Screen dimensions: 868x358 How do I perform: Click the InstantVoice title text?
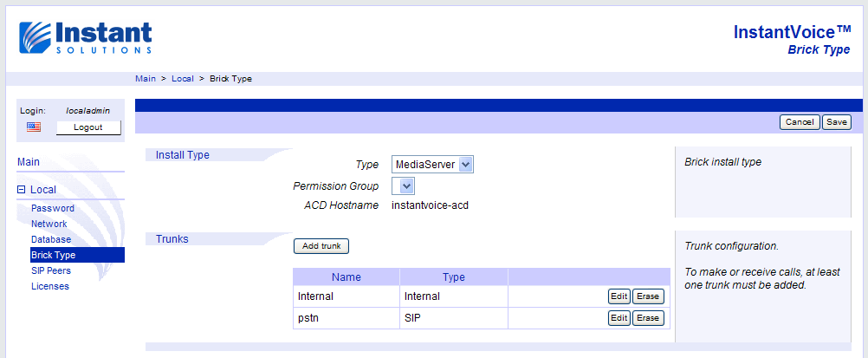pyautogui.click(x=792, y=32)
